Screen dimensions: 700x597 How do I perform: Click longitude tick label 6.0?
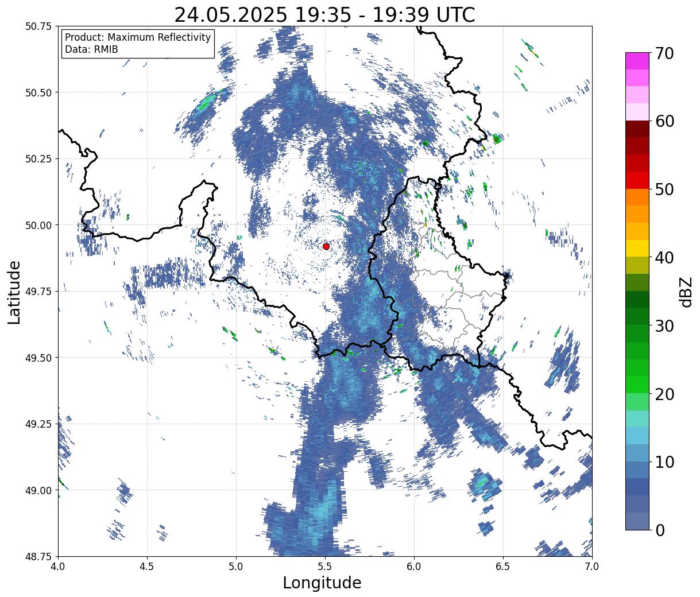pos(414,566)
